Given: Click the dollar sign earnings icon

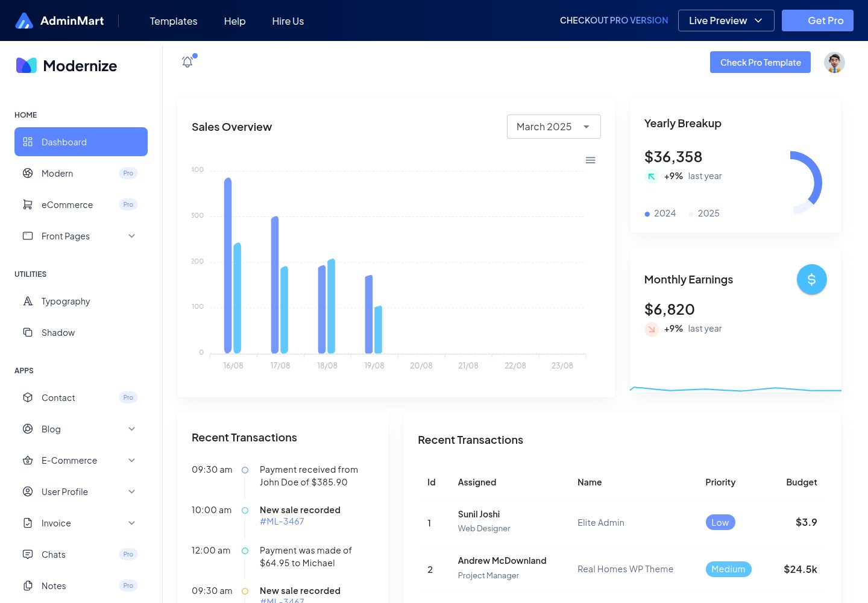Looking at the screenshot, I should pyautogui.click(x=812, y=279).
